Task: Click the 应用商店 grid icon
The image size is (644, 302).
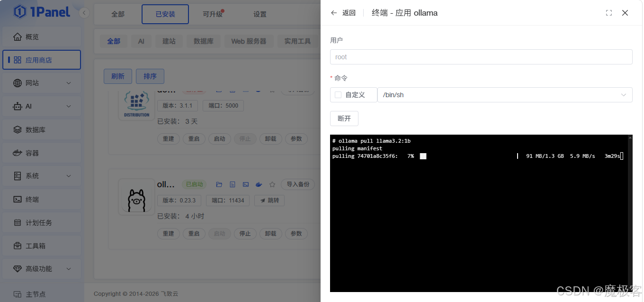Action: coord(18,60)
